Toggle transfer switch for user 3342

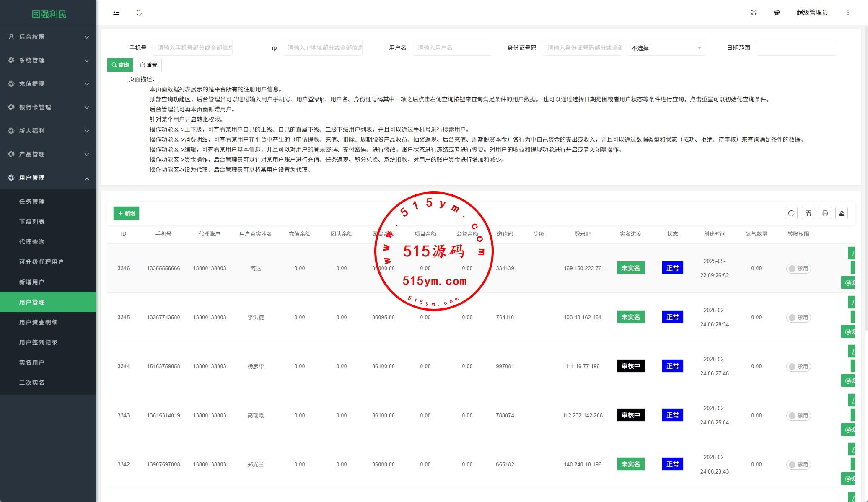(x=798, y=465)
